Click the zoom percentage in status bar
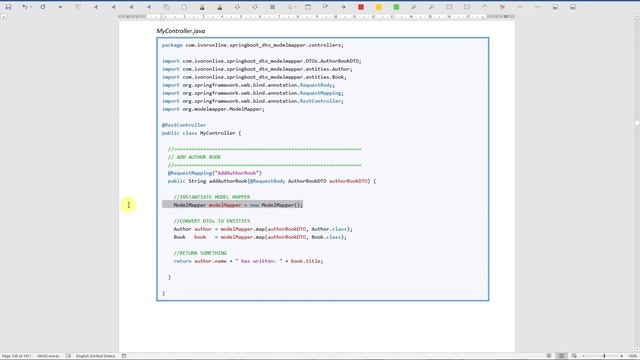This screenshot has height=360, width=640. tap(633, 356)
